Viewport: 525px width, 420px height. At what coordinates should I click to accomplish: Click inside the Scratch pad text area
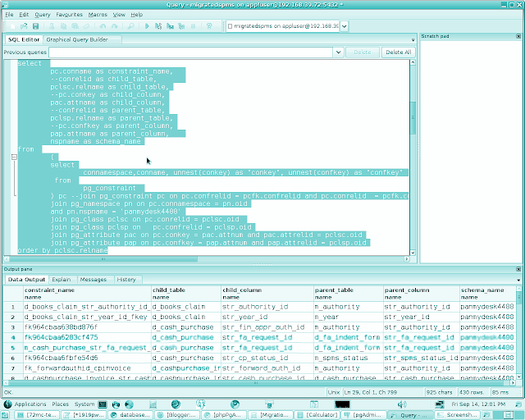pyautogui.click(x=471, y=151)
